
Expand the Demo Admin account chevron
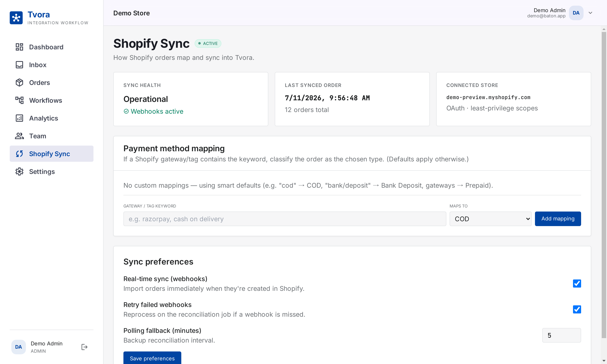590,13
